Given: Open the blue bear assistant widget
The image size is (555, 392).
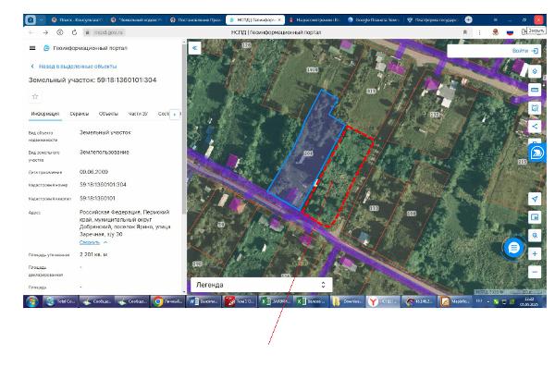Looking at the screenshot, I should (537, 153).
